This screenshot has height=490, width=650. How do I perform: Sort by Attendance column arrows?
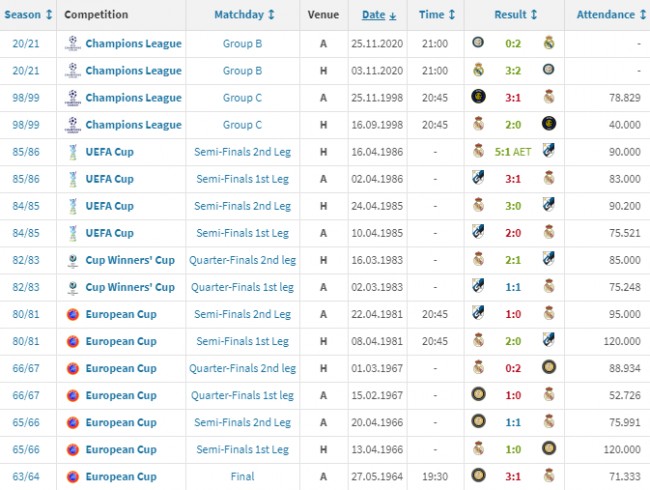pos(643,15)
